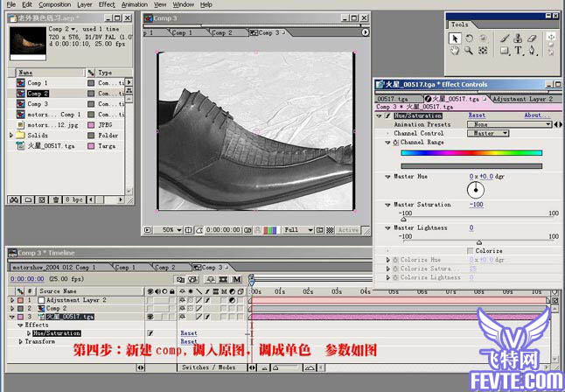Toggle visibility of 火星_00517.tga layer

click(x=150, y=317)
